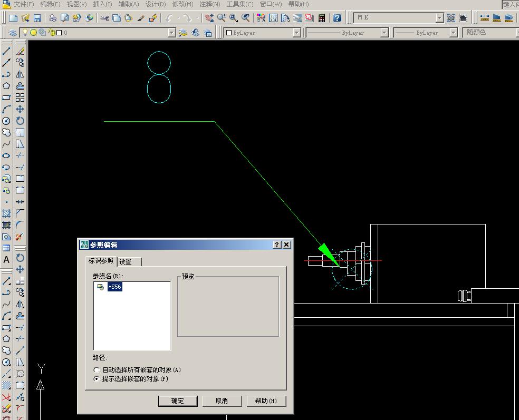Image resolution: width=519 pixels, height=420 pixels.
Task: Click the dialog's ? context help button
Action: coord(277,245)
